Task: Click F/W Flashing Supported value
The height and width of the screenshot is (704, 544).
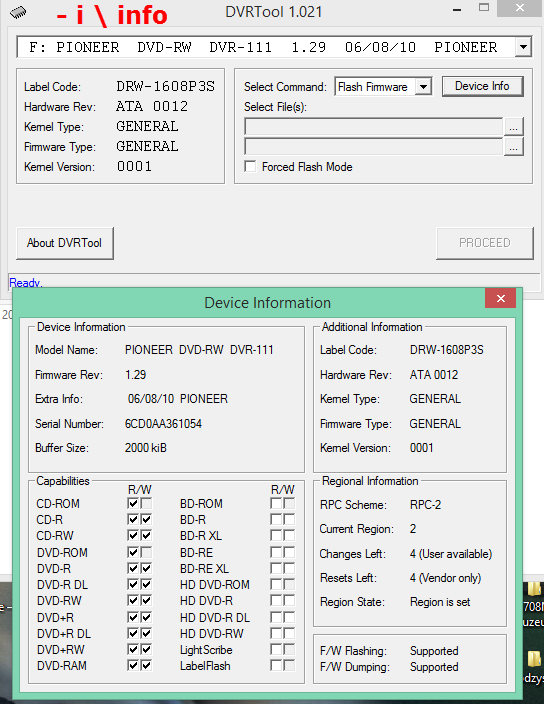Action: pyautogui.click(x=434, y=651)
